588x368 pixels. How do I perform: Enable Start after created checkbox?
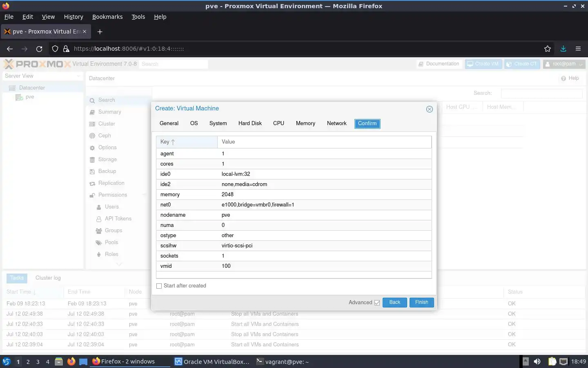159,286
